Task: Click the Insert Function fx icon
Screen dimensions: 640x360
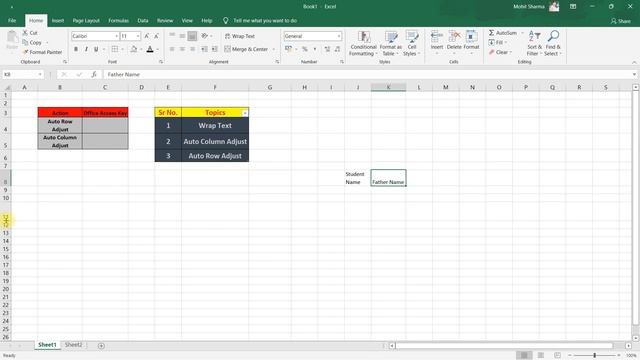Action: click(x=94, y=74)
